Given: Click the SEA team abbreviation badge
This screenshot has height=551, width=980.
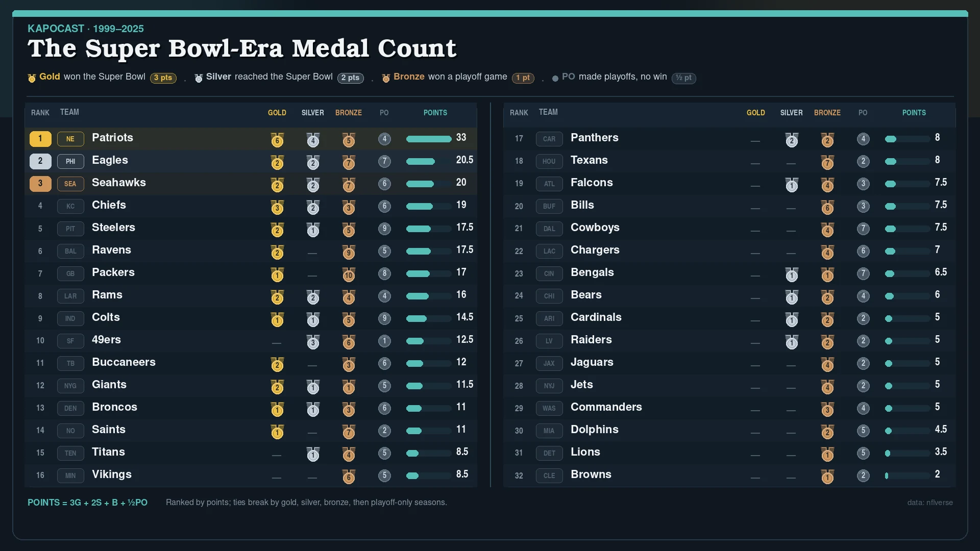Looking at the screenshot, I should (70, 184).
